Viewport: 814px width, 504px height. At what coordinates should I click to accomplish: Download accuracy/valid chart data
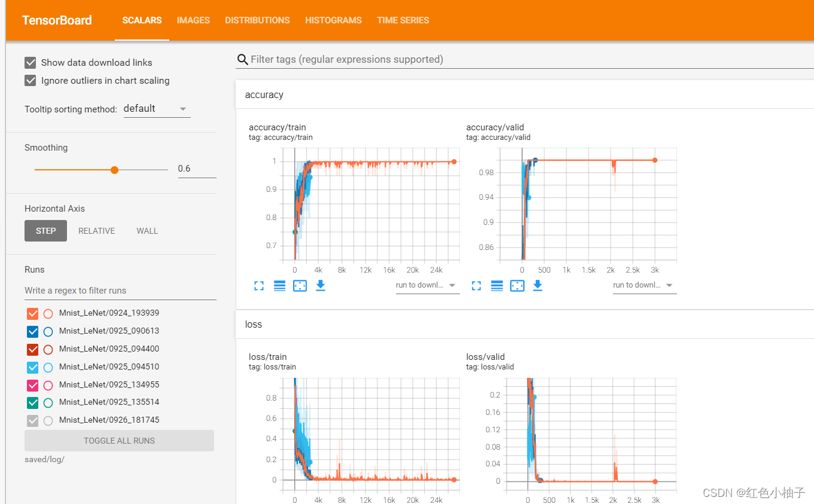[x=538, y=285]
